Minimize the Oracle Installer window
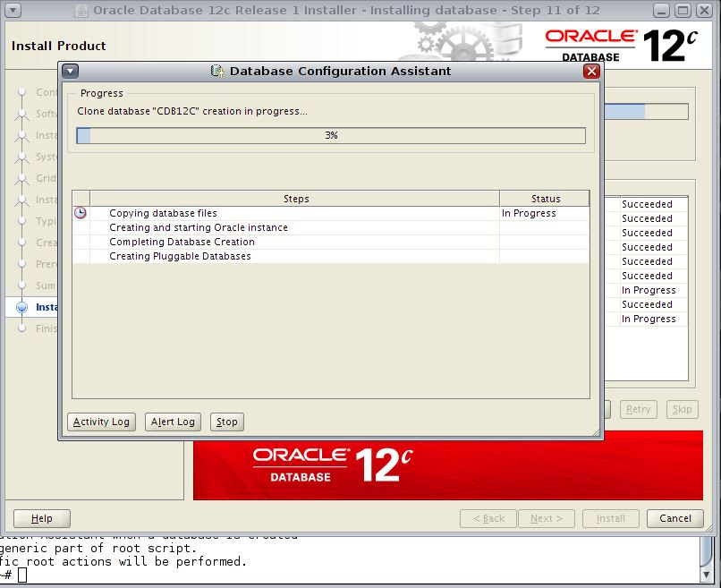The height and width of the screenshot is (588, 721). click(x=662, y=10)
